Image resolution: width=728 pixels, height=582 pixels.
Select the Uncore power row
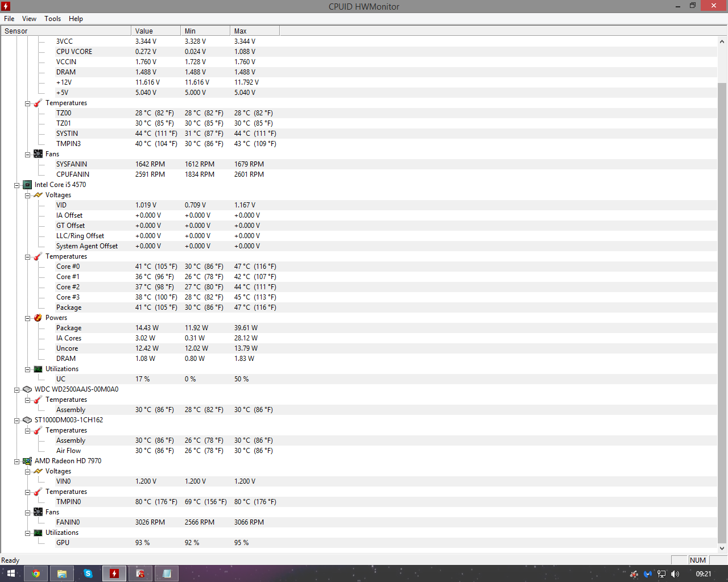click(359, 348)
